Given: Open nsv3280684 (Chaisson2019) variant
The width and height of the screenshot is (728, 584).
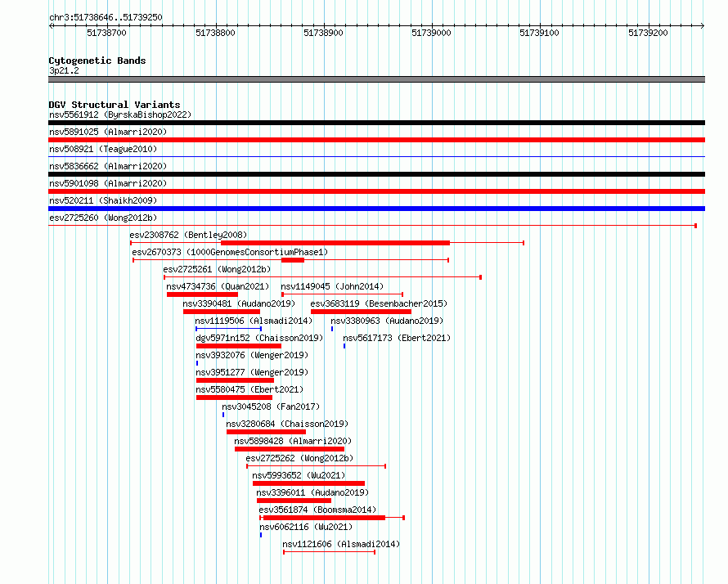Looking at the screenshot, I should 287,424.
